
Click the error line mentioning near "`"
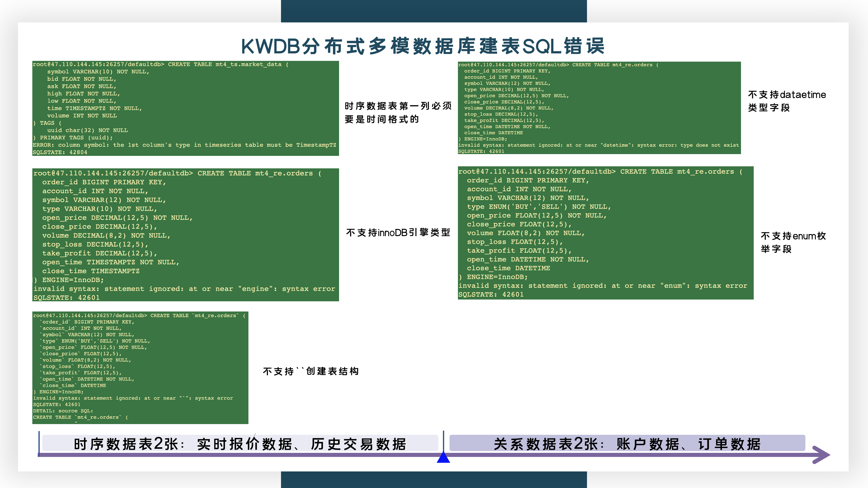click(133, 398)
